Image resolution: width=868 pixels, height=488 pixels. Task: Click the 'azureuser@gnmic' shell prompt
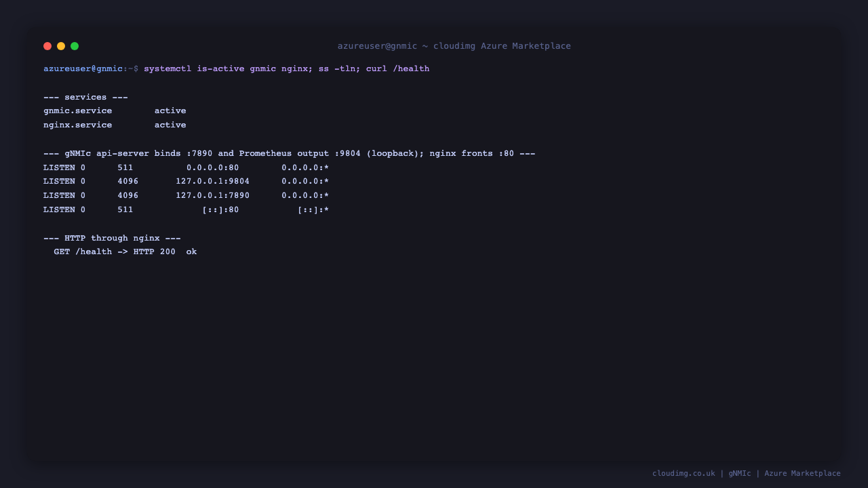tap(83, 68)
